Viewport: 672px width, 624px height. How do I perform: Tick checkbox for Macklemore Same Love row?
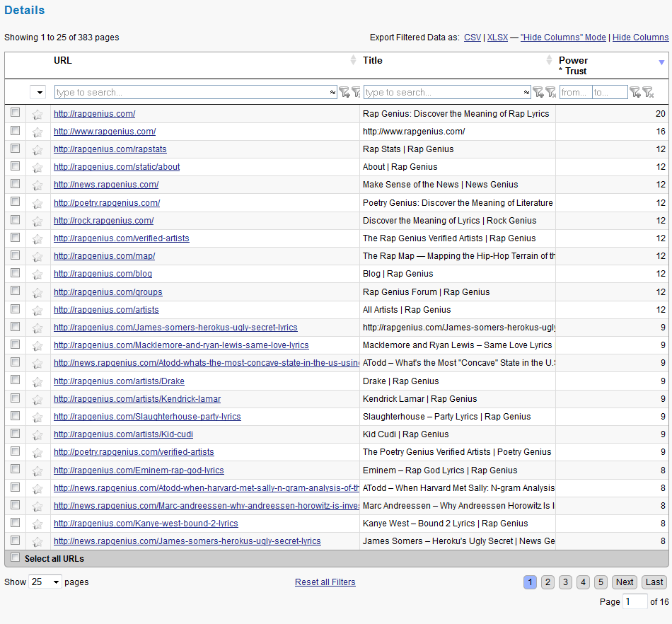tap(16, 344)
